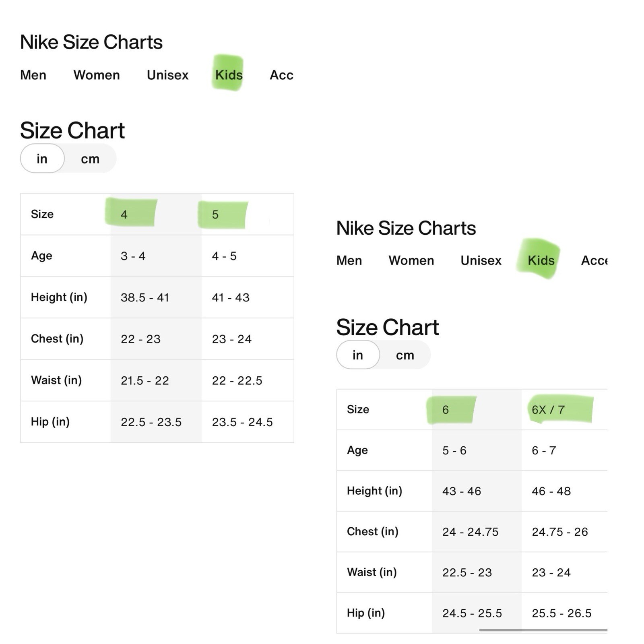Select the Men tab above the size 6 chart
The width and height of the screenshot is (644, 644).
(x=349, y=261)
